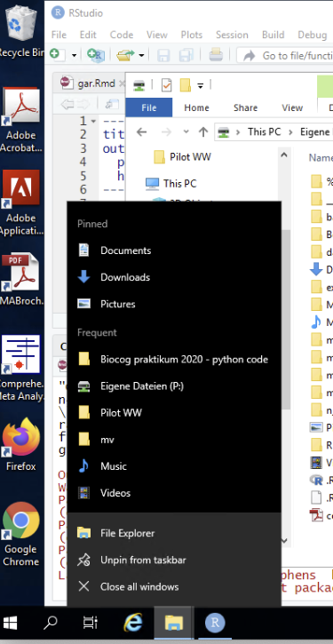Open Pilot WW in Frequent list
333x644 pixels.
[x=174, y=413]
